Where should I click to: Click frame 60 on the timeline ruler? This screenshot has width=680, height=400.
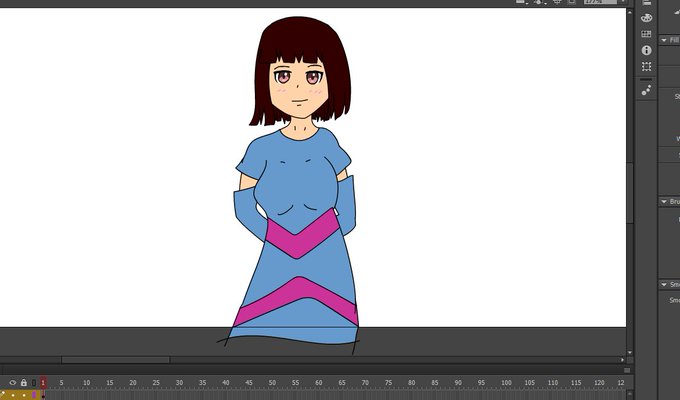click(319, 383)
